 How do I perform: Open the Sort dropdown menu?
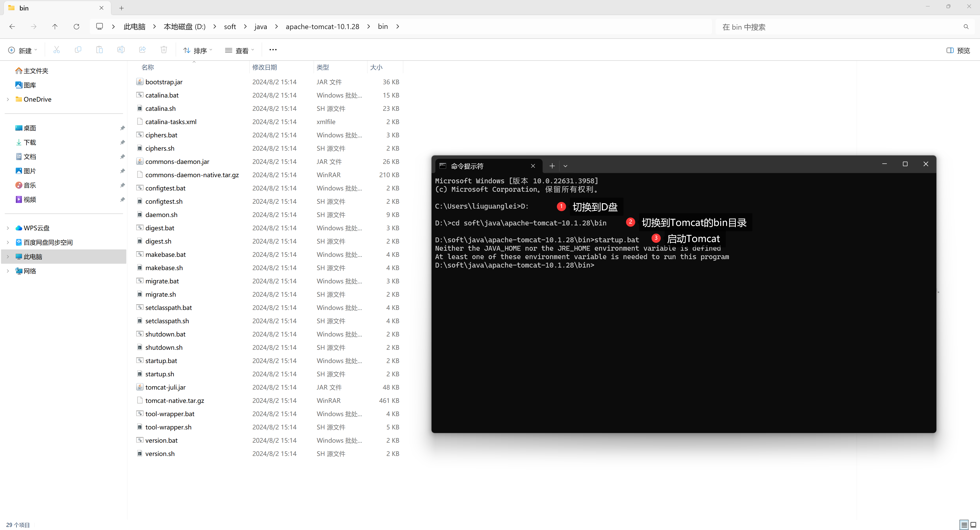point(198,50)
